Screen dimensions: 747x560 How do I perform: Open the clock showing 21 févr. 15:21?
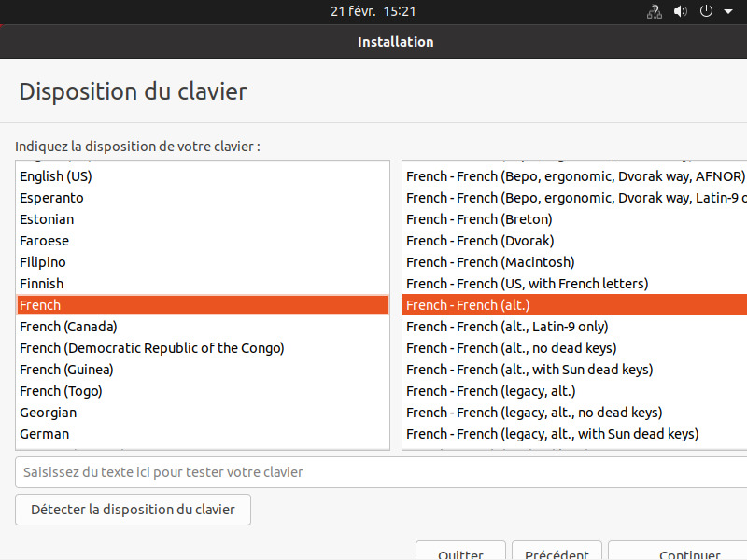(373, 11)
